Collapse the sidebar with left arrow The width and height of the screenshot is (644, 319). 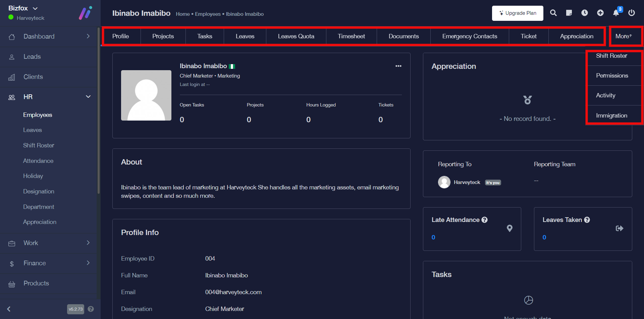9,309
